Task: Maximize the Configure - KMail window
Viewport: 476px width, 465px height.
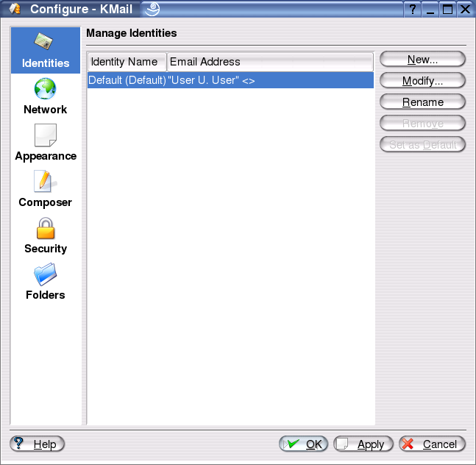Action: [447, 9]
